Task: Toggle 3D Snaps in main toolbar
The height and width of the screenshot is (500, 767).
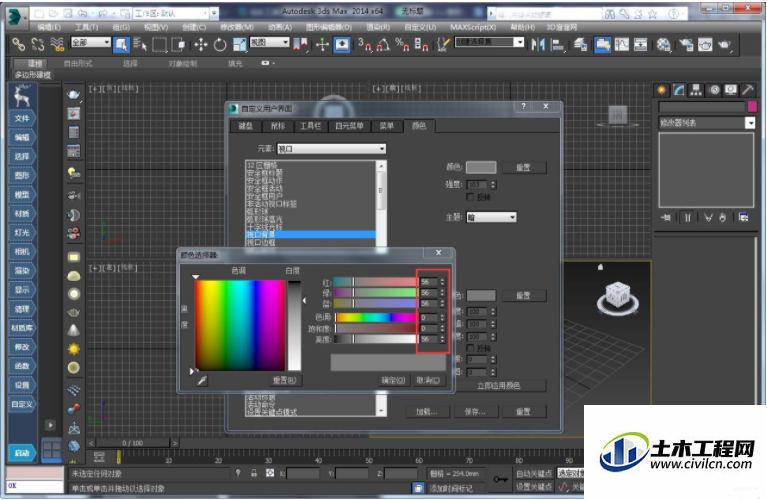Action: tap(364, 45)
